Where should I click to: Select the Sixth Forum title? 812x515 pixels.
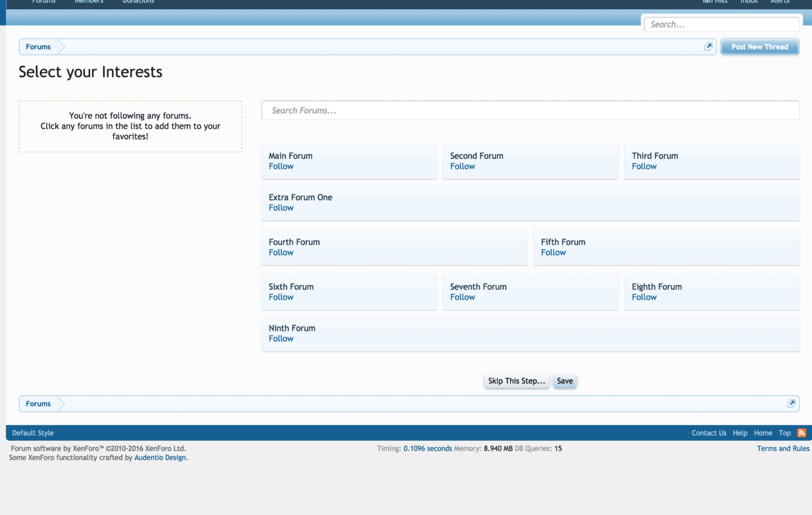[291, 286]
